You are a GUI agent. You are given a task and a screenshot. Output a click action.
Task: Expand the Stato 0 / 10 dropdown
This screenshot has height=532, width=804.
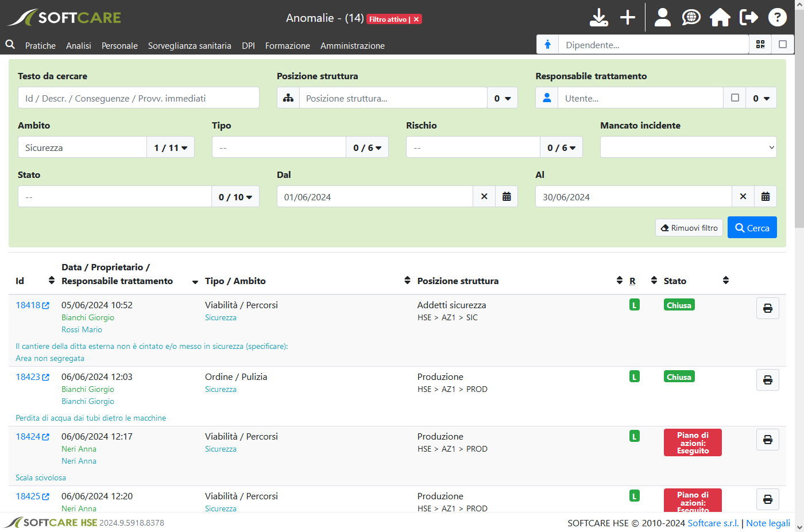tap(235, 197)
